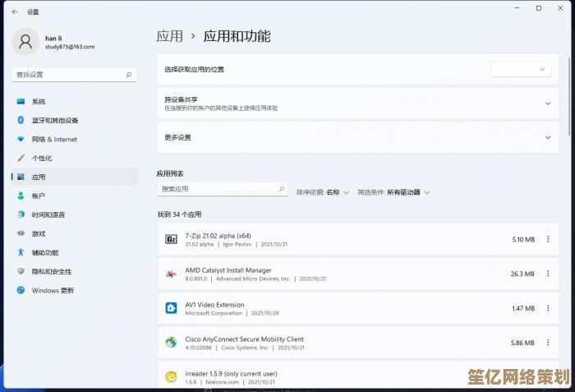
Task: Click the vertical scrollbar on right
Action: pyautogui.click(x=570, y=90)
